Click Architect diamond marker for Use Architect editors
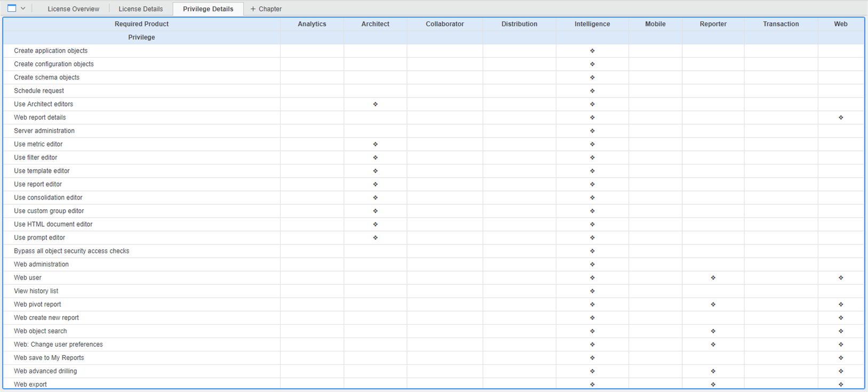Viewport: 868px width, 392px height. (x=375, y=104)
